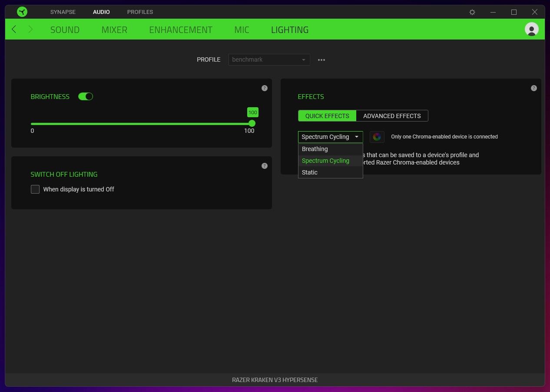Click the SWITCH OFF LIGHTING heading

pyautogui.click(x=64, y=174)
